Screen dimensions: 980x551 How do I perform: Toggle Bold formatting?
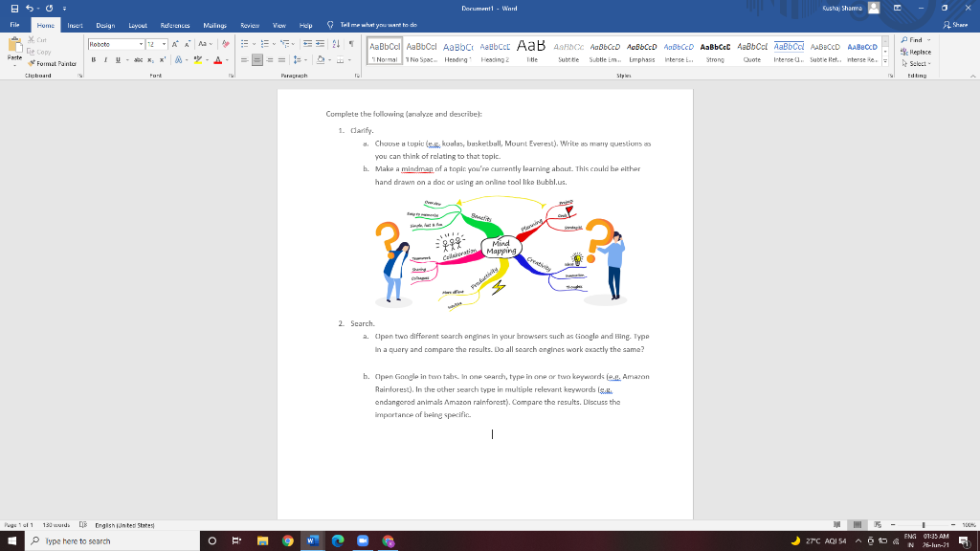click(x=93, y=59)
